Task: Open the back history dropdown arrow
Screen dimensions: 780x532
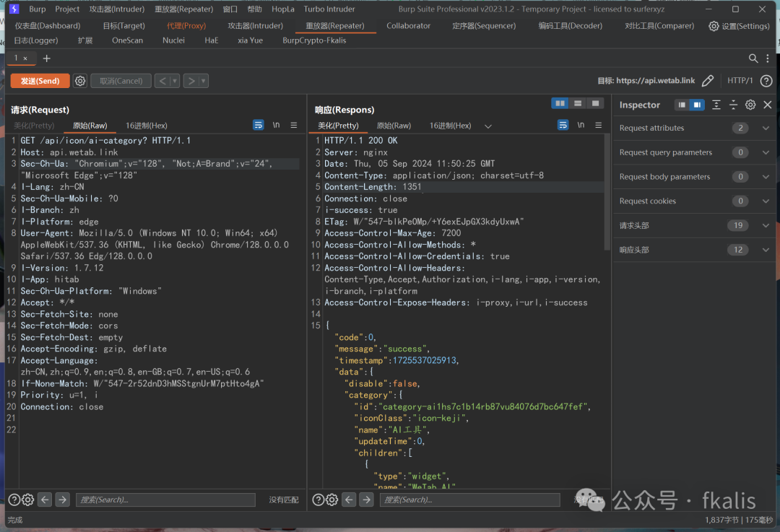Action: pos(175,81)
